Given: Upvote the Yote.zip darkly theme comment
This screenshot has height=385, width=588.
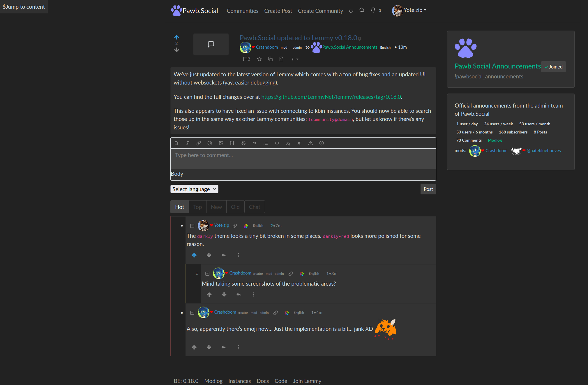Looking at the screenshot, I should click(x=194, y=255).
